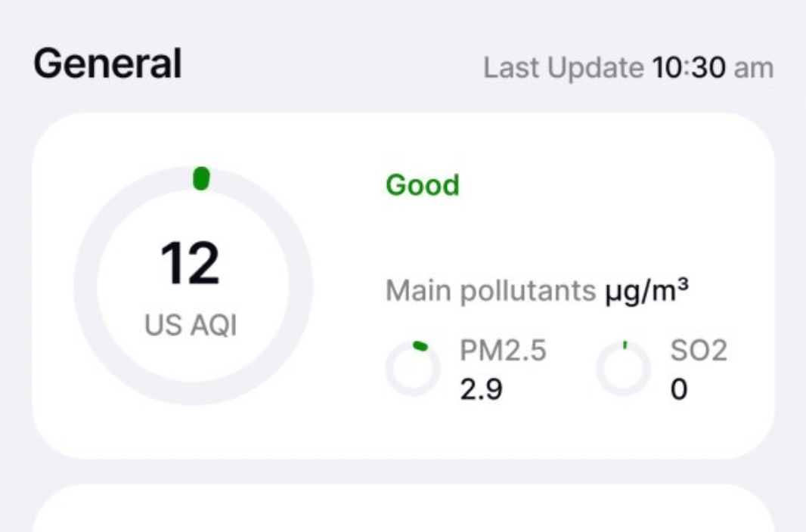
Task: Click the green tick on the SO2 gauge
Action: 625,345
